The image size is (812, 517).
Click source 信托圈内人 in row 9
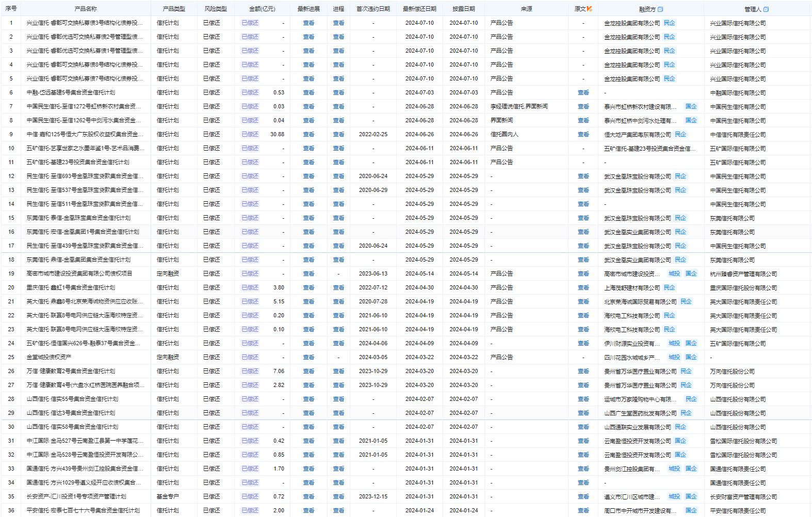tap(505, 135)
